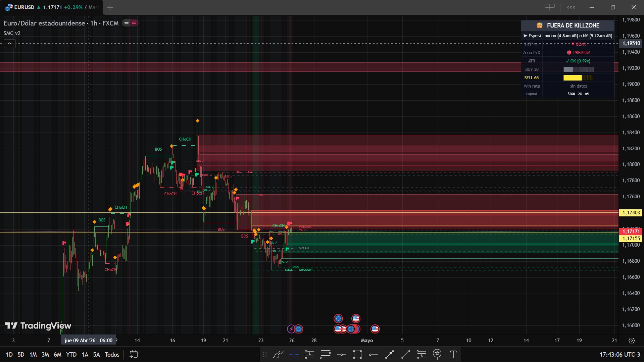Image resolution: width=644 pixels, height=362 pixels.
Task: Select the freehand brush drawing tool
Action: tap(278, 354)
